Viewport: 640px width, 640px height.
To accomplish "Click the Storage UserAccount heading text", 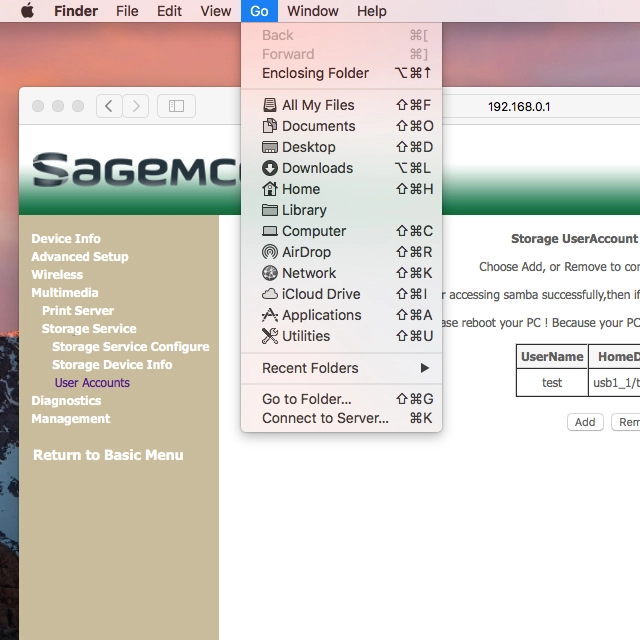I will [x=575, y=238].
